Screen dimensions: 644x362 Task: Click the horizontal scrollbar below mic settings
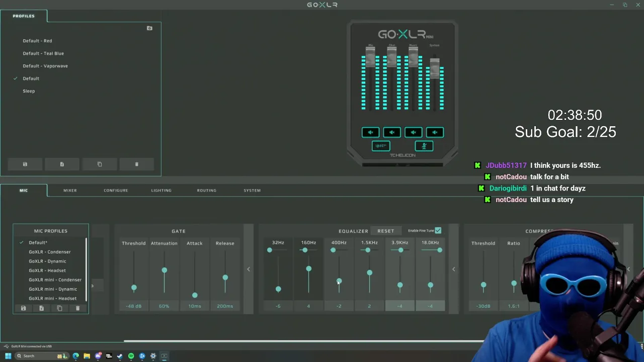pyautogui.click(x=304, y=341)
